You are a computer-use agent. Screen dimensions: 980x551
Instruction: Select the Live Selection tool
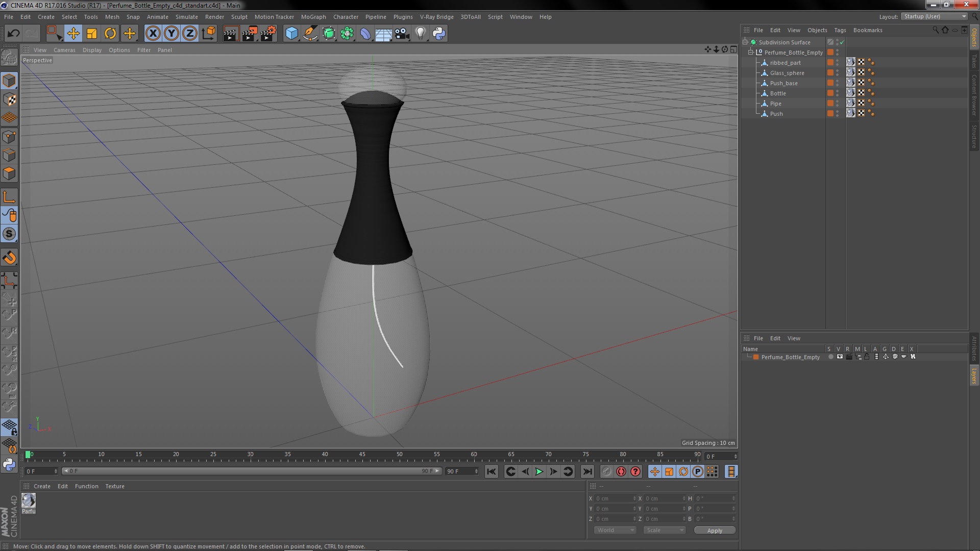54,34
